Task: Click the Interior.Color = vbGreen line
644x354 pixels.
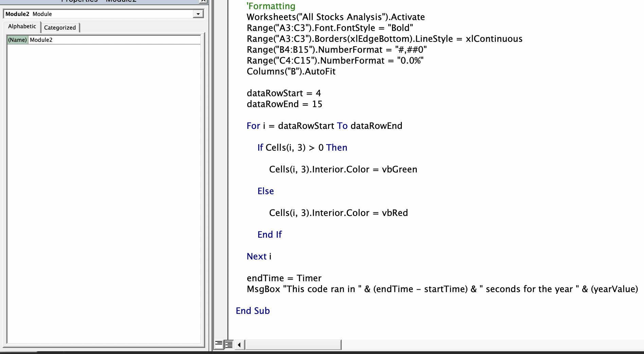Action: (x=343, y=169)
